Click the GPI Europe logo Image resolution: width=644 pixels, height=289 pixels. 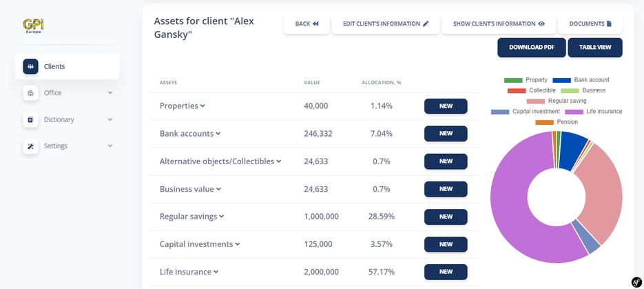(32, 27)
